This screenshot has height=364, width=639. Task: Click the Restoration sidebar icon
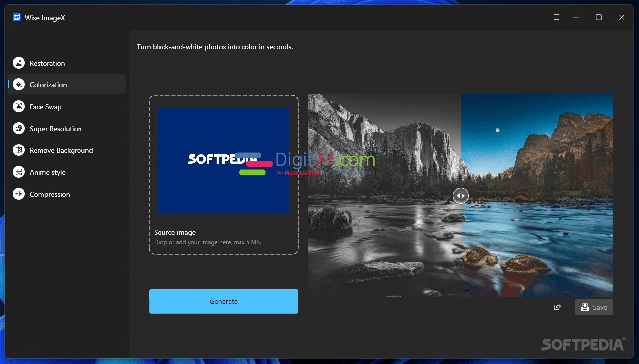pyautogui.click(x=19, y=63)
